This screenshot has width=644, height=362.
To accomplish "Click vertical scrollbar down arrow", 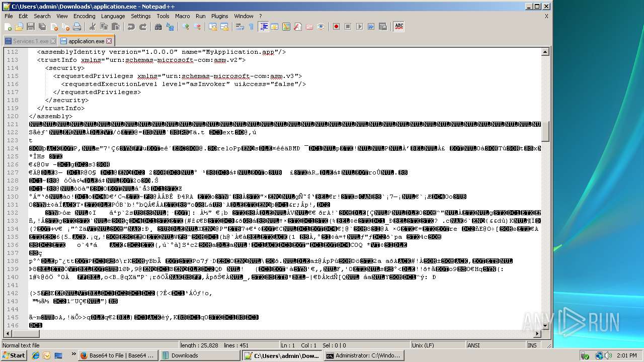I will (545, 326).
